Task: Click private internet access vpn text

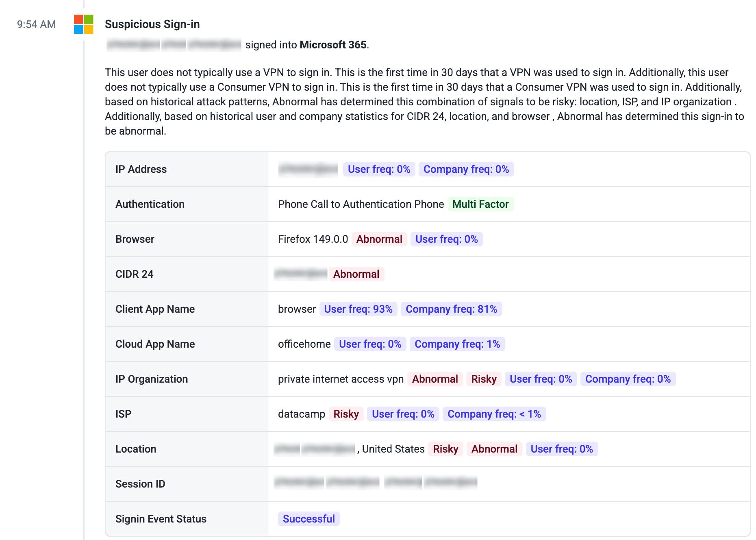Action: [x=341, y=379]
